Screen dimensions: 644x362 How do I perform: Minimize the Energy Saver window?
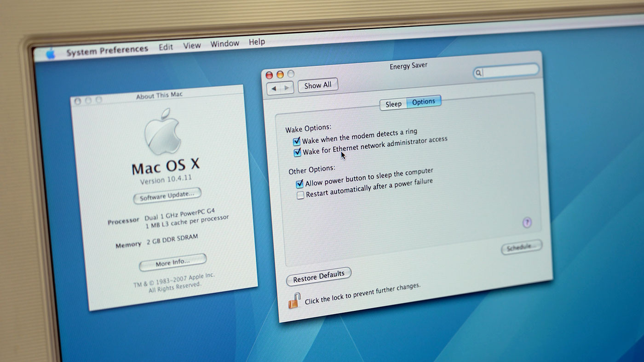pyautogui.click(x=280, y=74)
